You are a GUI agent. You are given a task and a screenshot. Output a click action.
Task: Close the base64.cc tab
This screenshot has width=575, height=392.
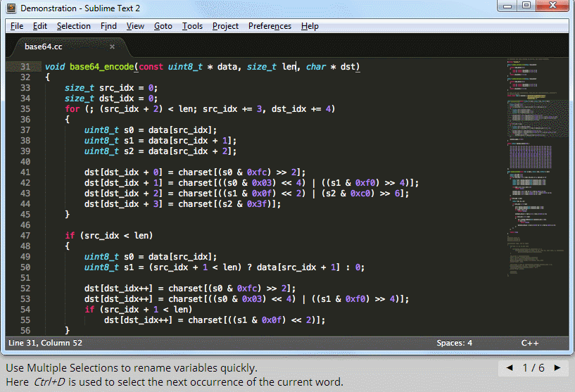112,46
